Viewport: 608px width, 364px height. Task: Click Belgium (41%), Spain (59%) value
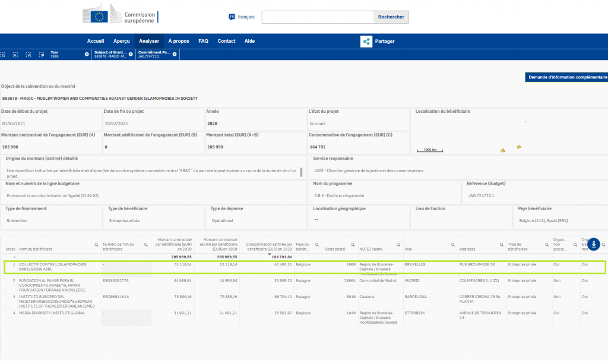pos(543,220)
